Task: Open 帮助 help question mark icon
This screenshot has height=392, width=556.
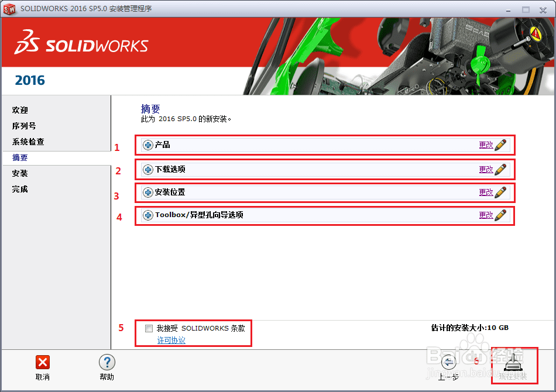Action: pos(107,362)
